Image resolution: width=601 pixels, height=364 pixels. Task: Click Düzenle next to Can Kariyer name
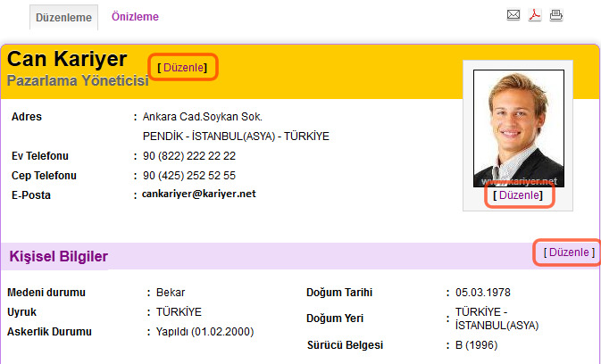[183, 68]
